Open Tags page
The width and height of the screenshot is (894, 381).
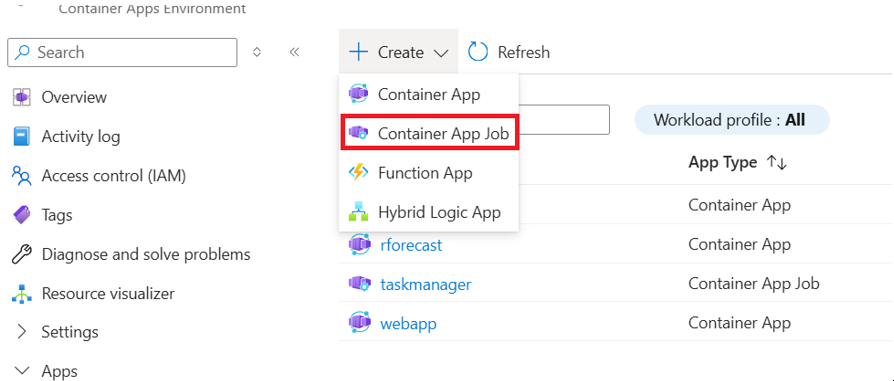click(57, 215)
